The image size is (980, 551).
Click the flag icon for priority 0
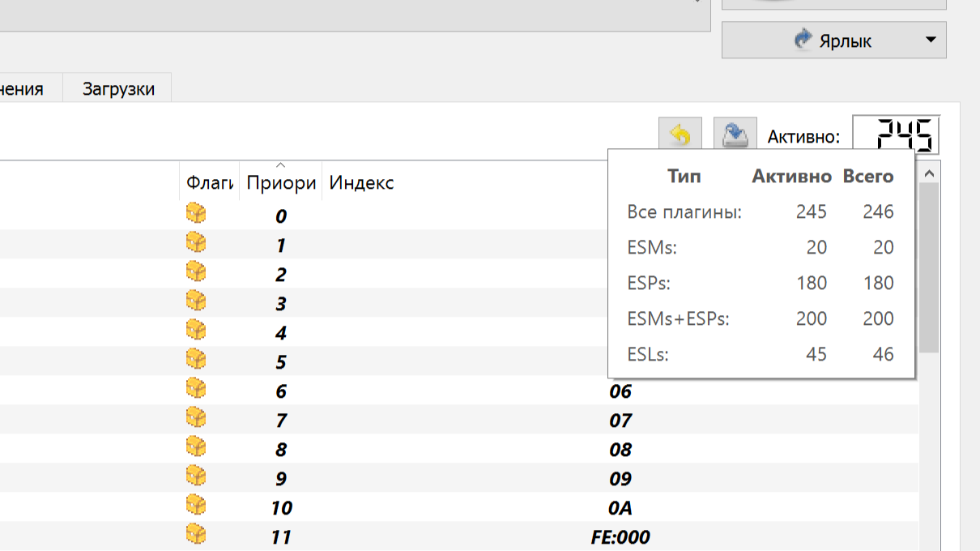pos(195,214)
